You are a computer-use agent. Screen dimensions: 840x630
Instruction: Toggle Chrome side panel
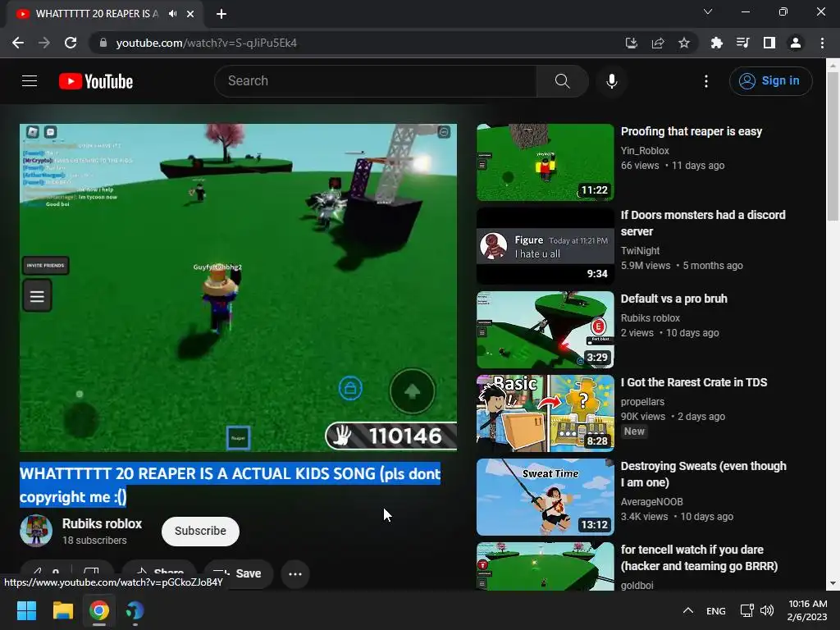coord(769,43)
